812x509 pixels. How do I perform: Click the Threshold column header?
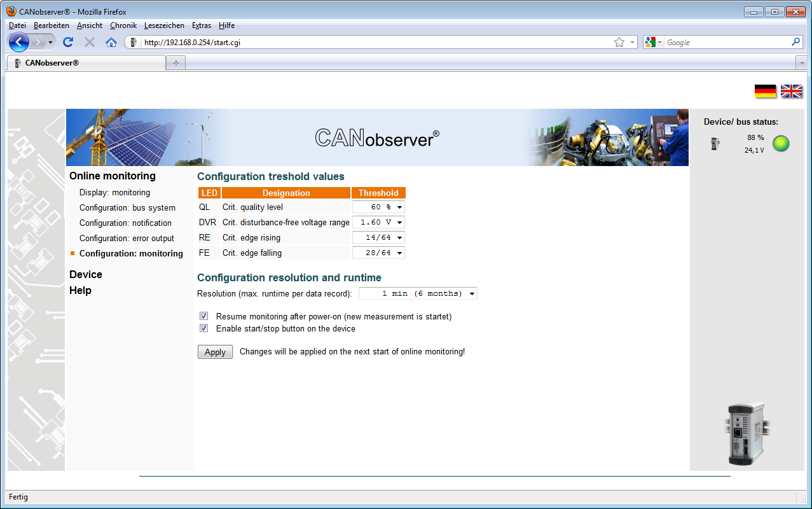click(378, 193)
